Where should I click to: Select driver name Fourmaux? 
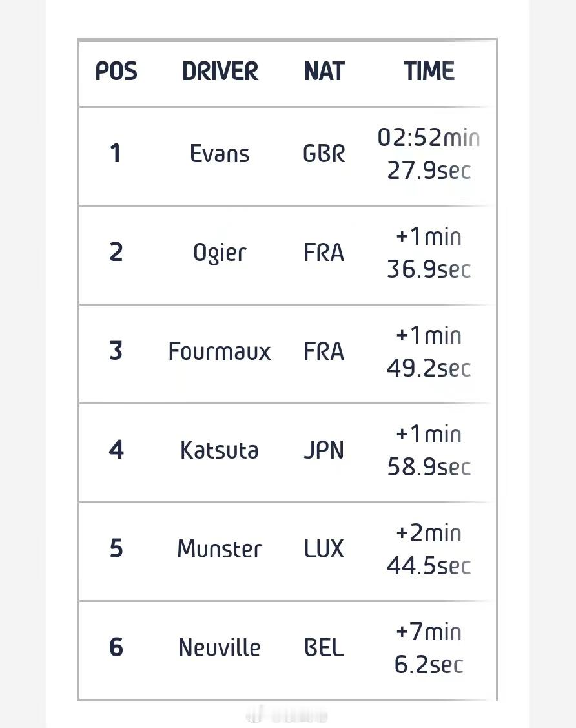pyautogui.click(x=220, y=351)
